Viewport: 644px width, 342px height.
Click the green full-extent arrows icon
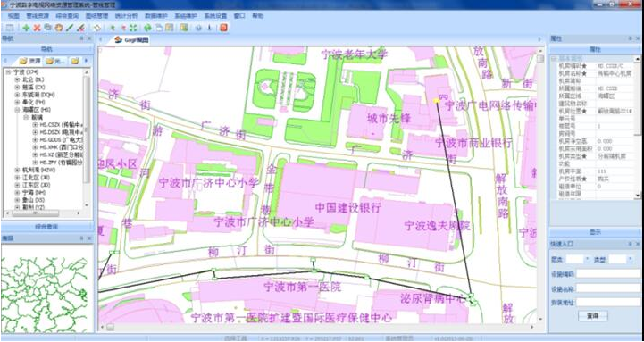133,28
